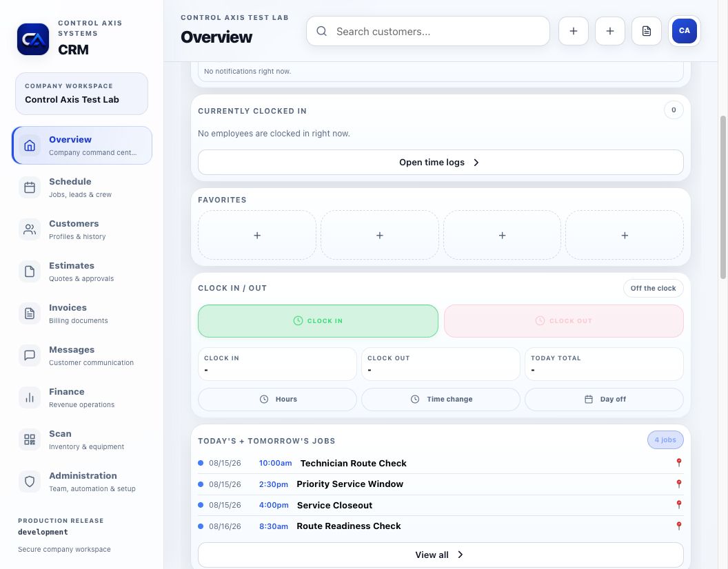Open the Invoices billing icon
The width and height of the screenshot is (728, 569).
[30, 313]
